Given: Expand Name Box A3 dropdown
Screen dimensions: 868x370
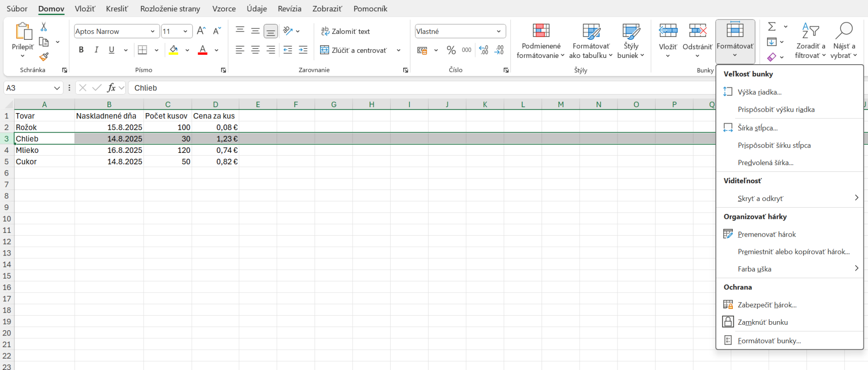Looking at the screenshot, I should (x=57, y=88).
